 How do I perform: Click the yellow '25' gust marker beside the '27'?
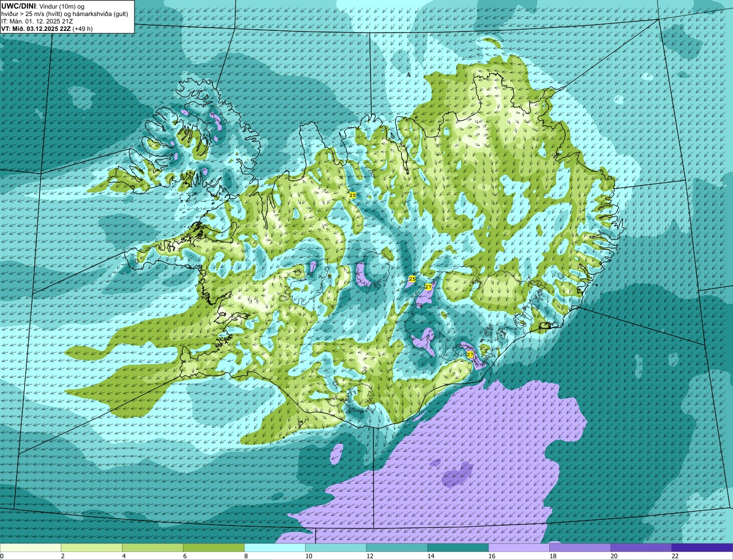pos(412,279)
